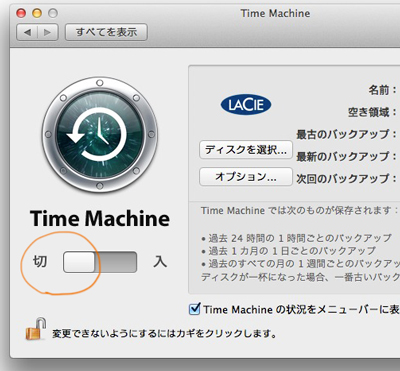Click the padlock to prevent changes

36,329
